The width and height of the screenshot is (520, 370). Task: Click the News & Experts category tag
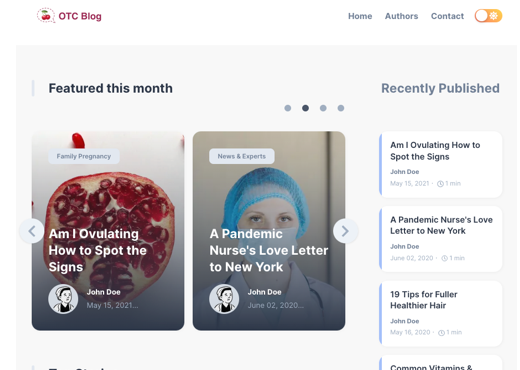coord(242,156)
